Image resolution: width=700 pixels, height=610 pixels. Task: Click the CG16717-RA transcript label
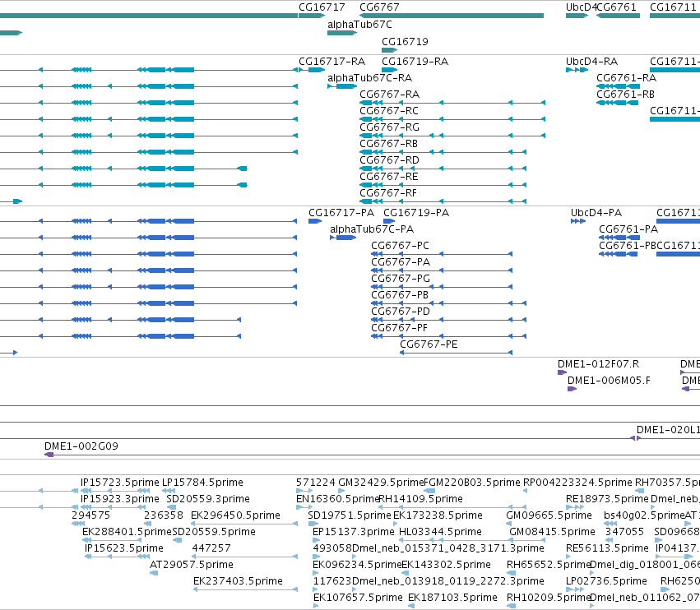point(331,62)
